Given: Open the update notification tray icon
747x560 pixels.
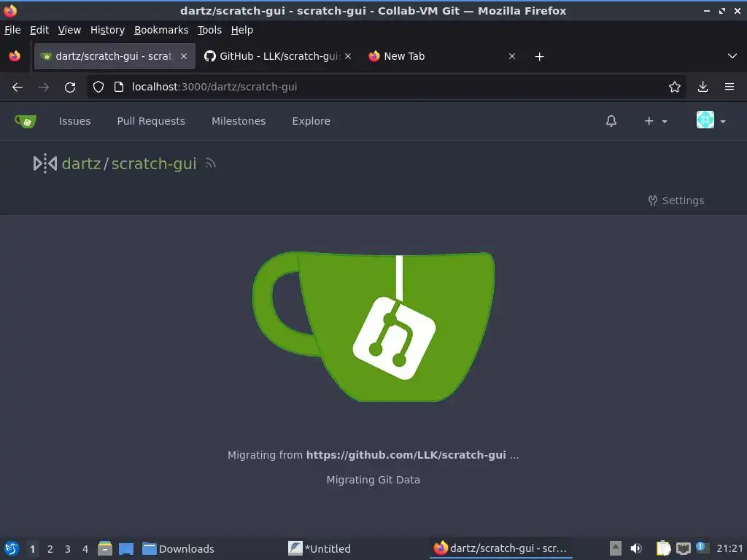Looking at the screenshot, I should point(701,547).
